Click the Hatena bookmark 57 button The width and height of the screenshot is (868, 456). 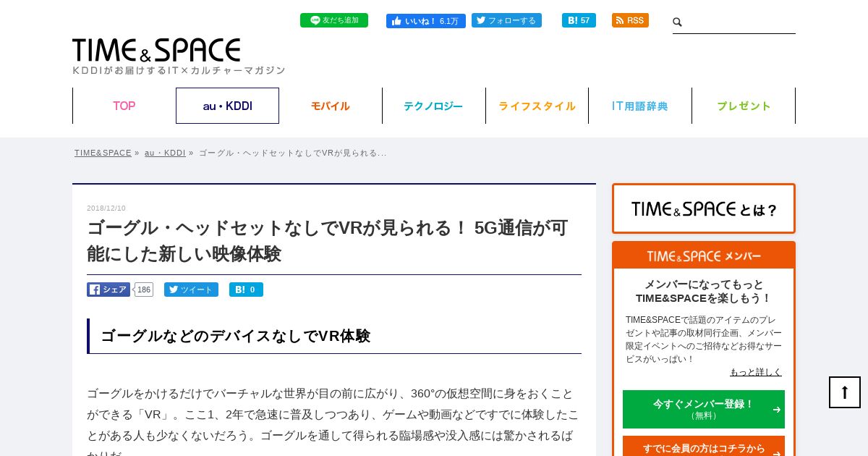[579, 20]
